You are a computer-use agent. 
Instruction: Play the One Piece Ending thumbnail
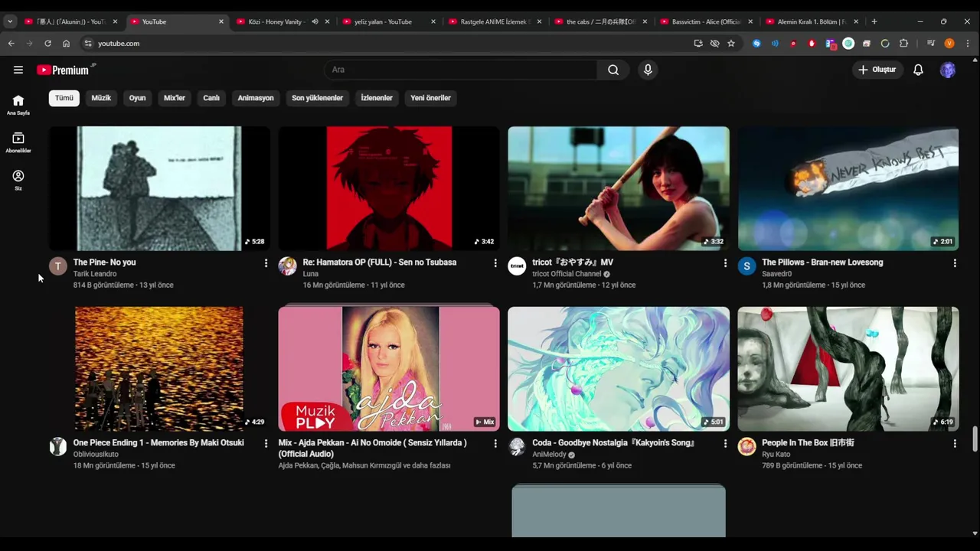coord(159,369)
